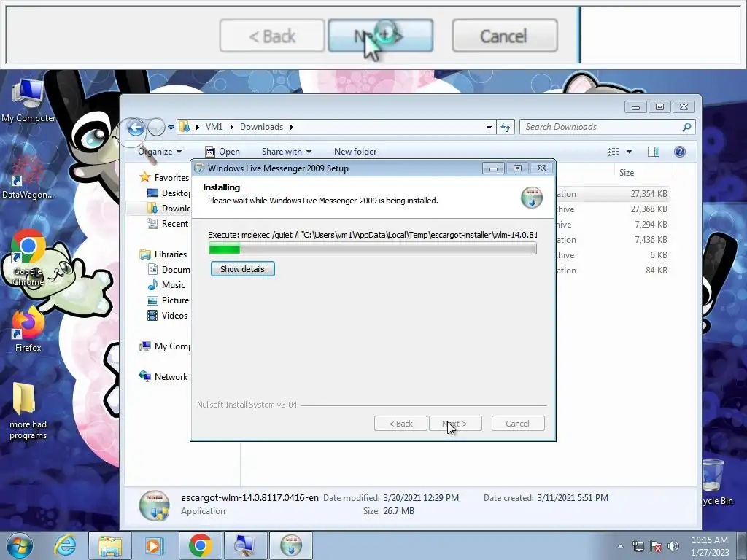
Task: Click Cancel in Messenger Setup dialog
Action: 518,424
